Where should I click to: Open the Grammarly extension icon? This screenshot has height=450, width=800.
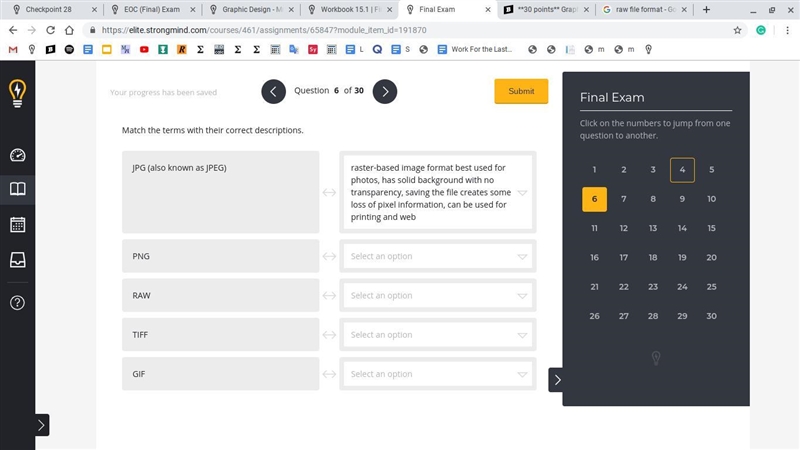[761, 30]
